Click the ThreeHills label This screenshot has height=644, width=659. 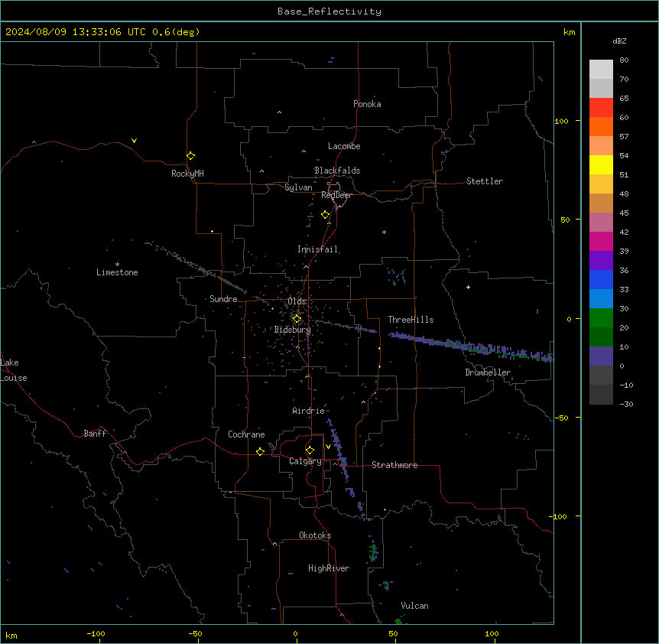point(411,320)
